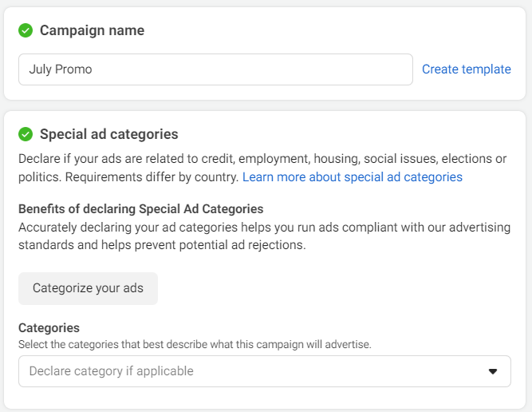This screenshot has width=532, height=412.
Task: Click blank space right of Categorize your ads
Action: click(335, 288)
